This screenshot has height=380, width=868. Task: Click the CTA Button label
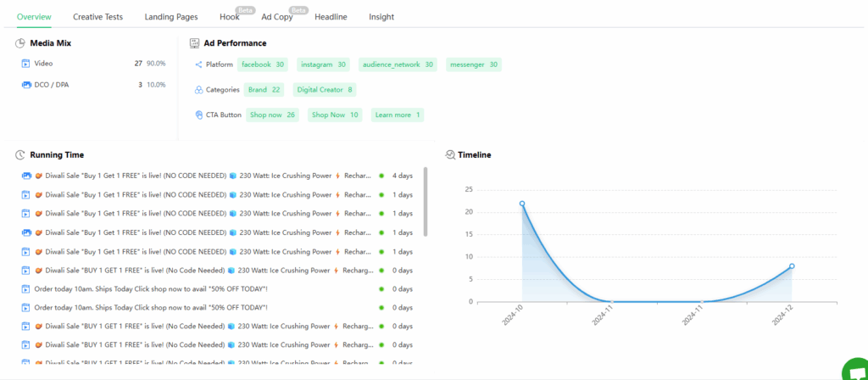(x=224, y=115)
